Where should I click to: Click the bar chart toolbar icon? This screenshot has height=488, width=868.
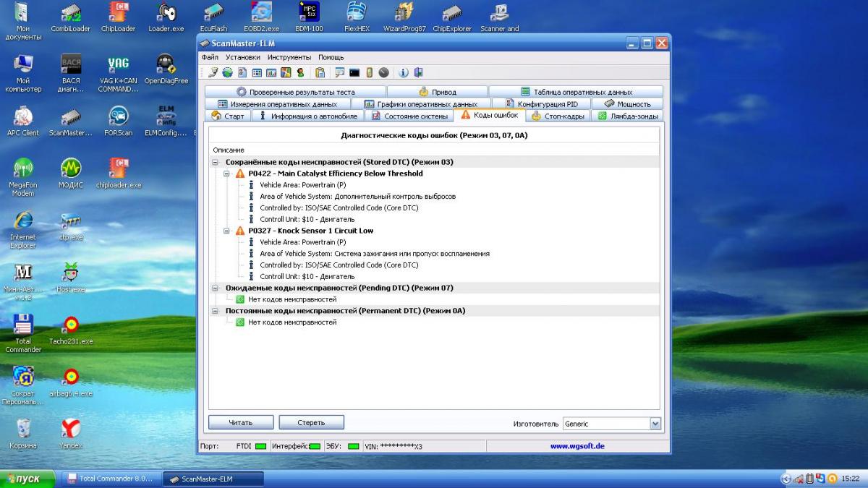pos(271,72)
